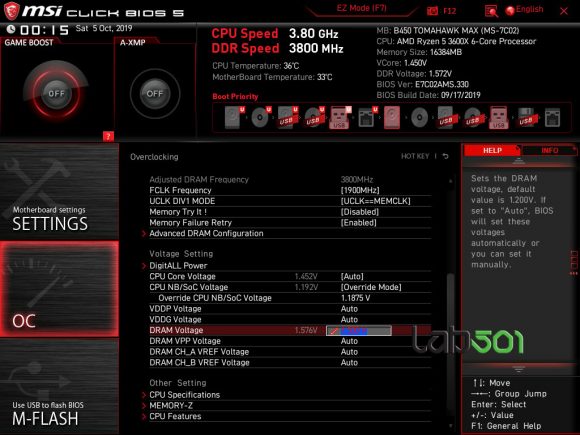Click the pencil icon in DRAM Voltage field
Image resolution: width=580 pixels, height=435 pixels.
coord(333,331)
